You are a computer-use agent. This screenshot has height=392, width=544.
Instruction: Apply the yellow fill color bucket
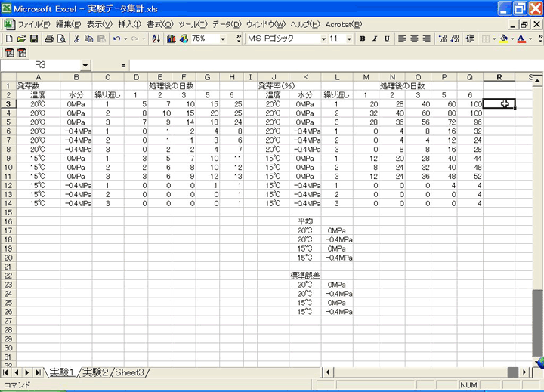coord(504,39)
